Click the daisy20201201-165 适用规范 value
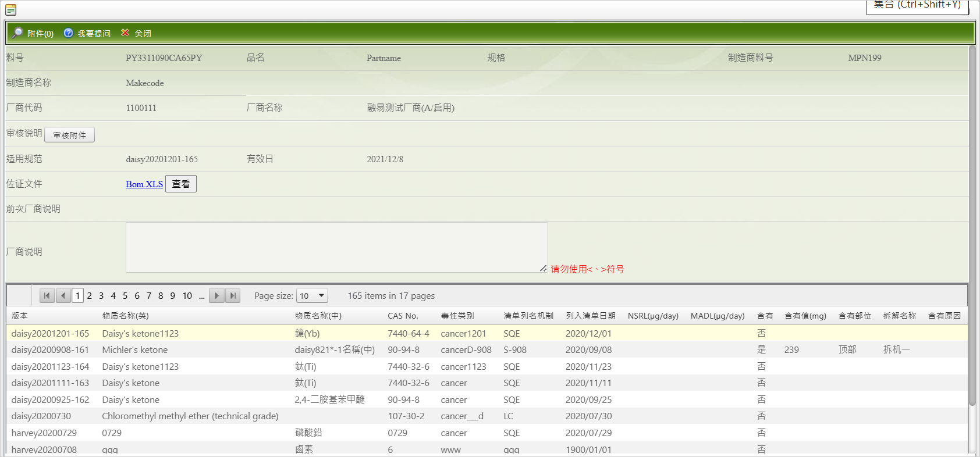This screenshot has width=980, height=457. click(x=162, y=159)
